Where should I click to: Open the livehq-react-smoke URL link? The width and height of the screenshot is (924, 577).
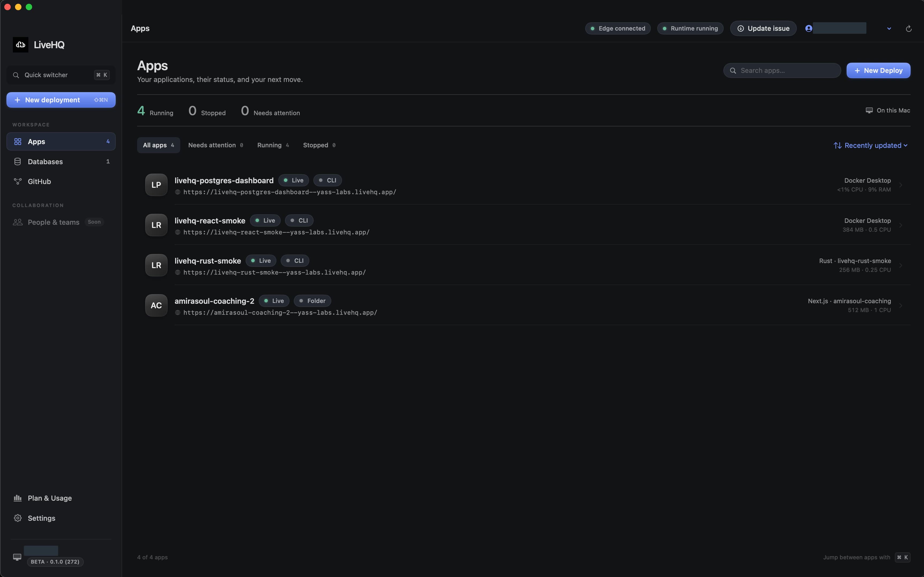[x=276, y=232]
